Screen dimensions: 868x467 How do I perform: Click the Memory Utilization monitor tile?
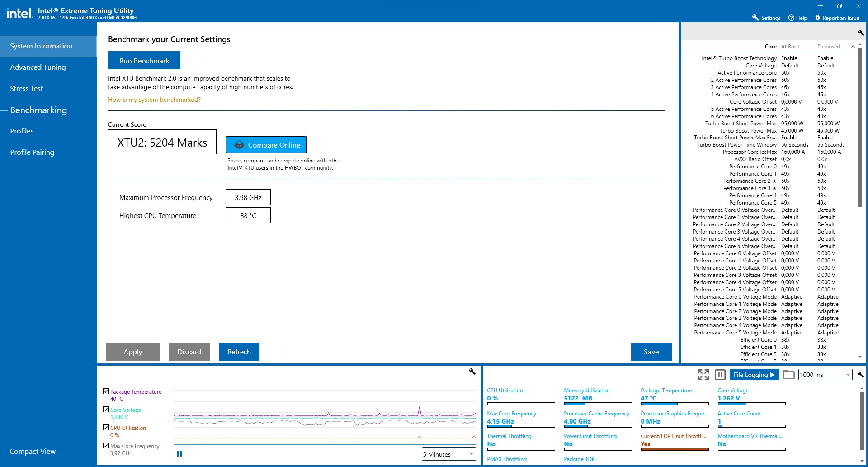tap(598, 396)
